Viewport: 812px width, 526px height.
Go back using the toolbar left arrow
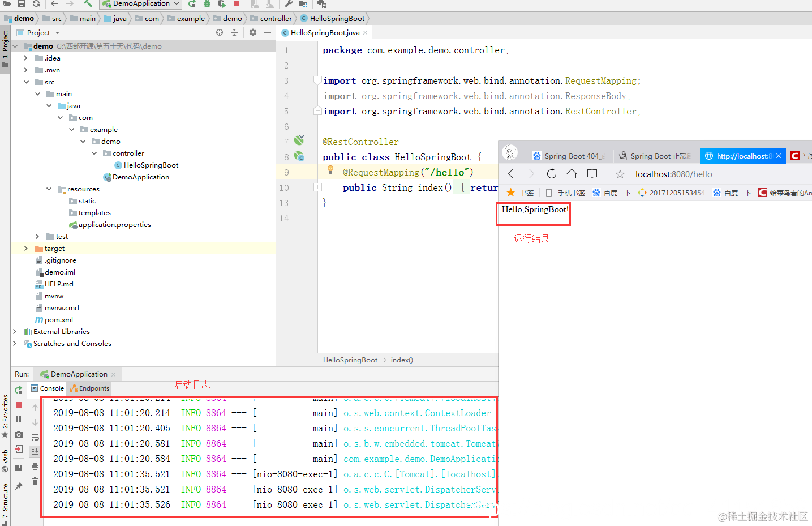tap(55, 3)
